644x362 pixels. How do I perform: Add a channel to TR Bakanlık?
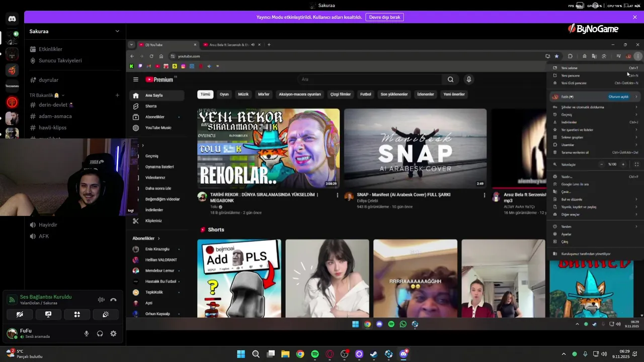point(117,95)
